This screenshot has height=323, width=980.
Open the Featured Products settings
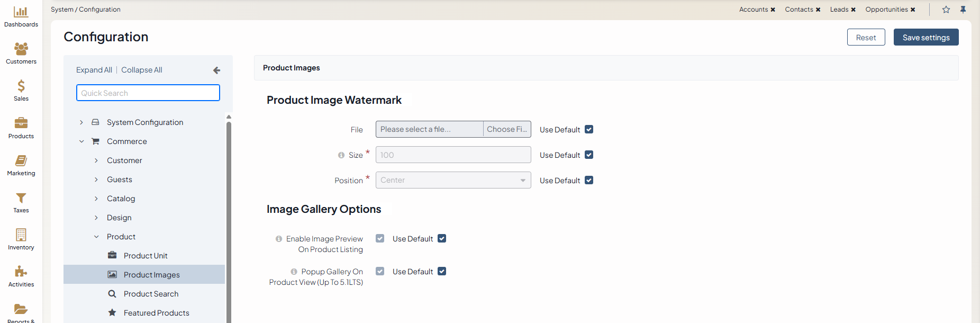(x=156, y=313)
